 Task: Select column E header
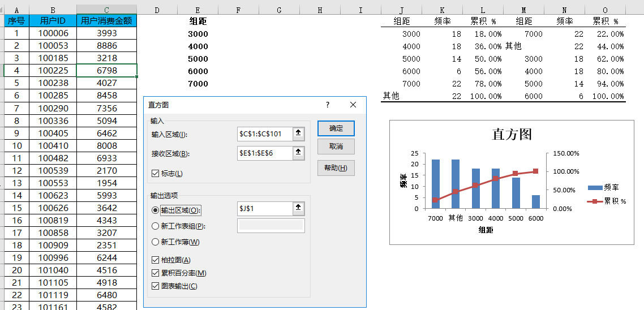pos(198,10)
